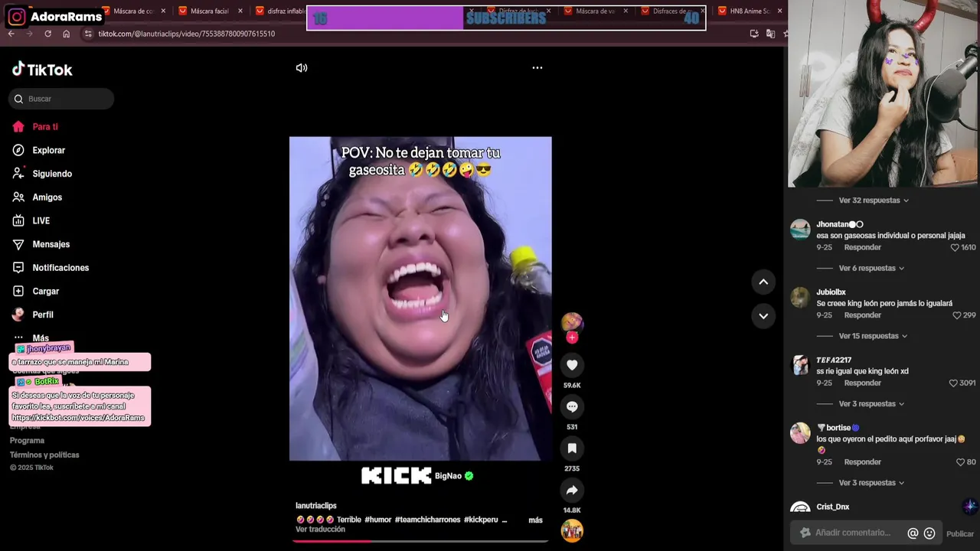Expand Ver 3 respuestas under bortise

[871, 483]
